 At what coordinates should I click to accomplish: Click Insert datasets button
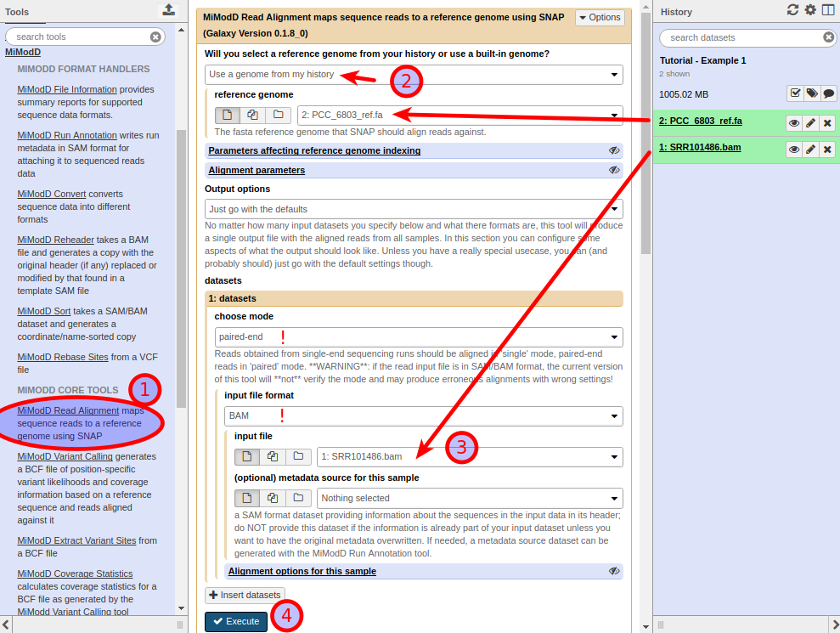pos(245,595)
